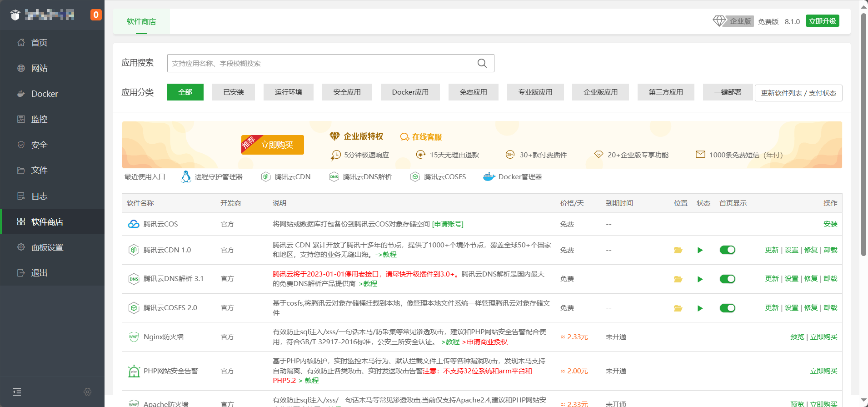The width and height of the screenshot is (868, 407).
Task: Select the 已安装 category filter
Action: point(233,92)
